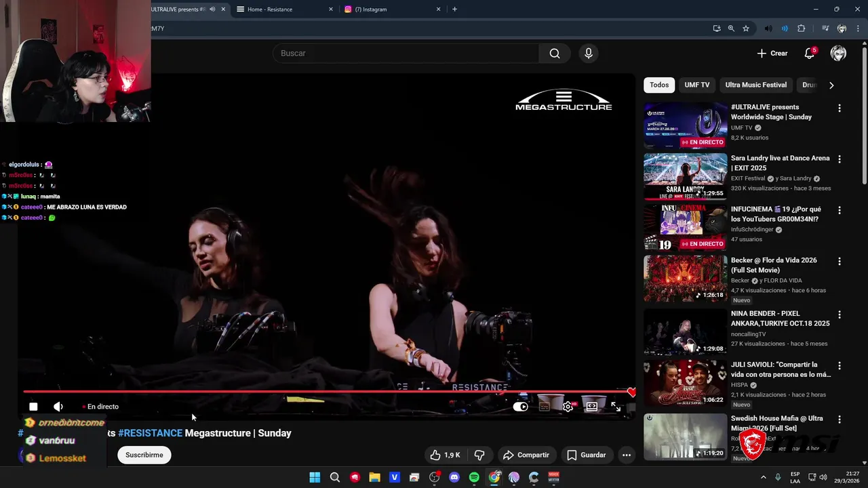Viewport: 868px width, 488px height.
Task: Open Discord from taskbar
Action: click(x=454, y=477)
